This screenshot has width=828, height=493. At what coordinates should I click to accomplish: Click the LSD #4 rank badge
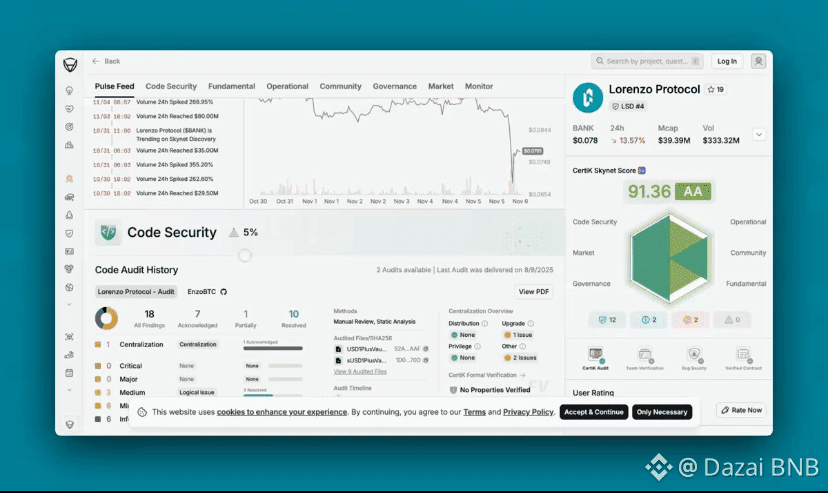(628, 106)
